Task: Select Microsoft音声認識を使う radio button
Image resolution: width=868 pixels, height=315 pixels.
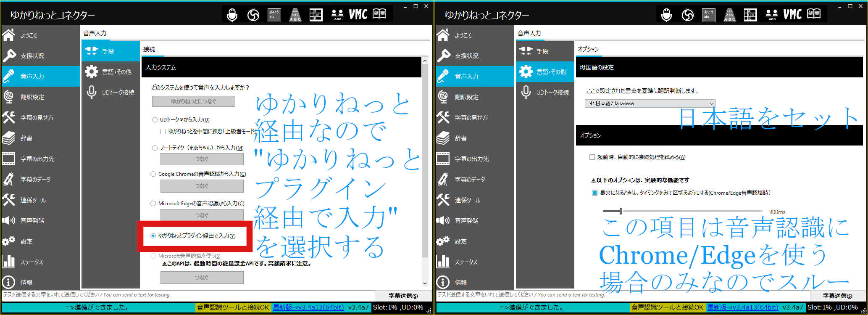Action: [x=153, y=256]
